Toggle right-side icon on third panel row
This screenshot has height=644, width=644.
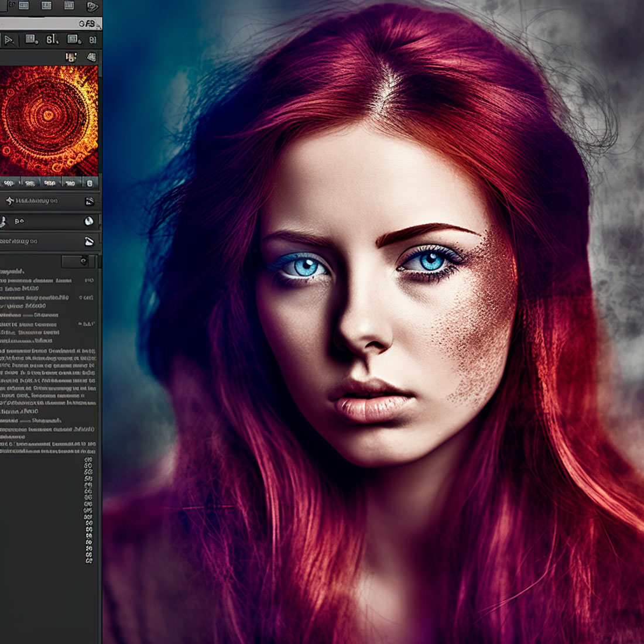[89, 241]
